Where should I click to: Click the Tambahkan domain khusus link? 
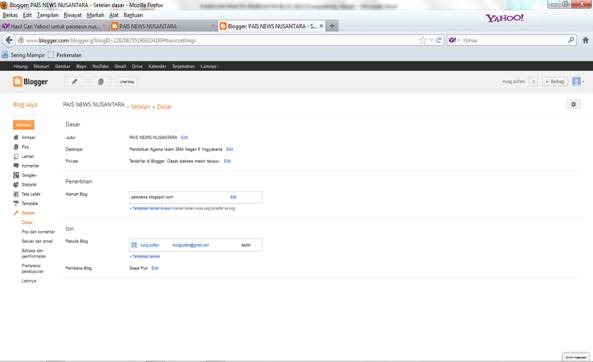tap(151, 208)
